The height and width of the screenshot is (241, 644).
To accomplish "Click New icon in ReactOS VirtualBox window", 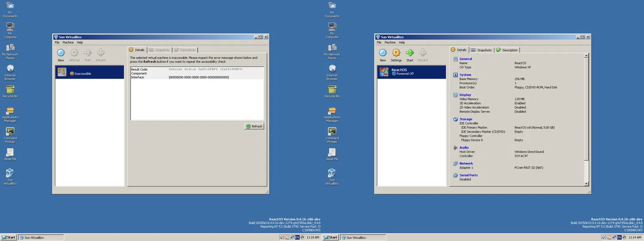I will [383, 53].
